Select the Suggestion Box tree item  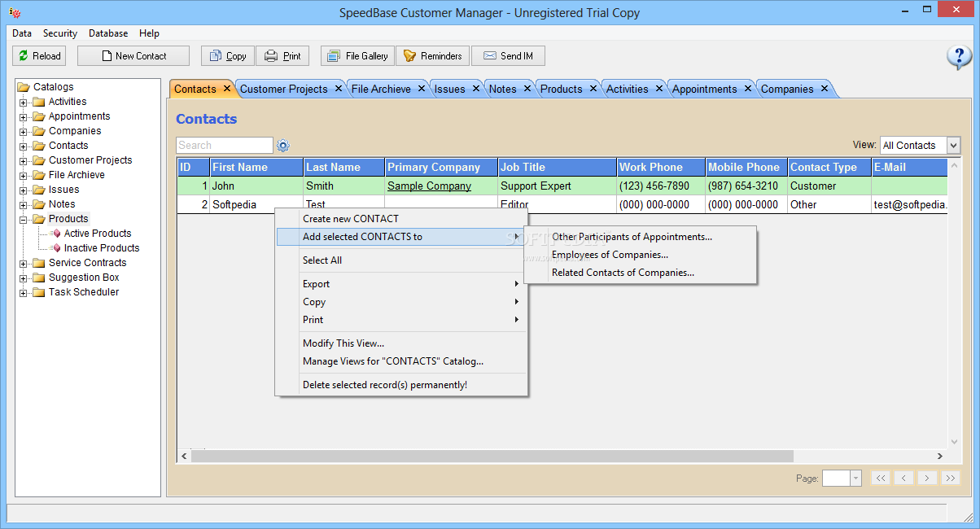(x=84, y=278)
